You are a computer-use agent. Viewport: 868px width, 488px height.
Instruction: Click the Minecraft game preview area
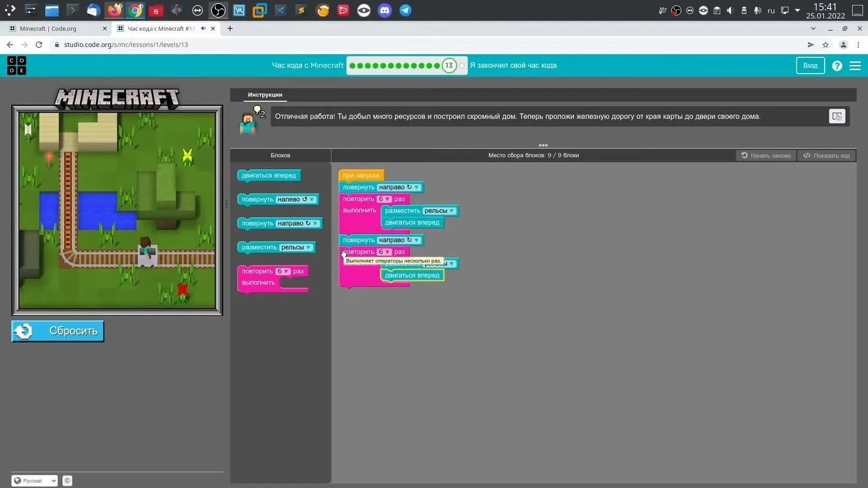tap(118, 210)
